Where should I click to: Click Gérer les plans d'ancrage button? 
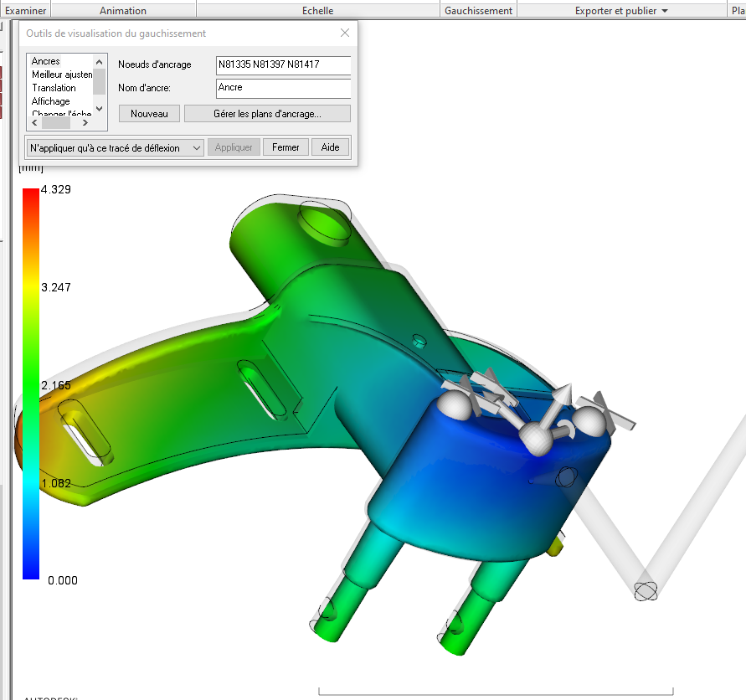267,114
